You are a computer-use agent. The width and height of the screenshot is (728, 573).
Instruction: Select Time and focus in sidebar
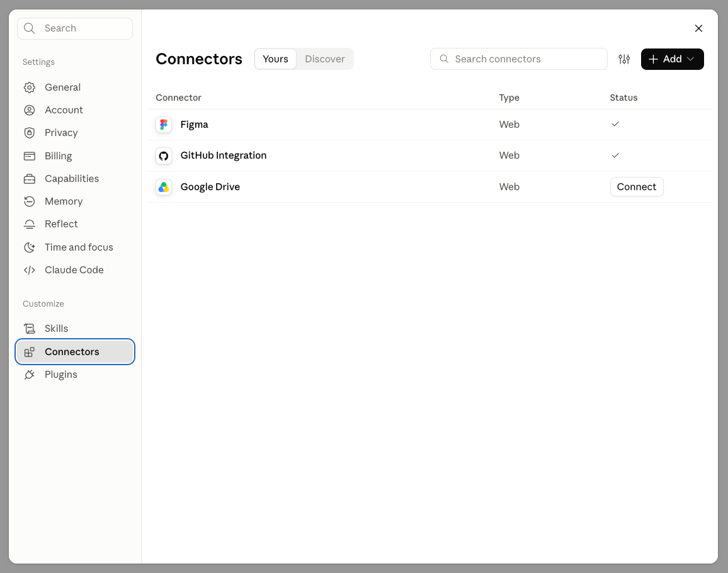point(75,247)
